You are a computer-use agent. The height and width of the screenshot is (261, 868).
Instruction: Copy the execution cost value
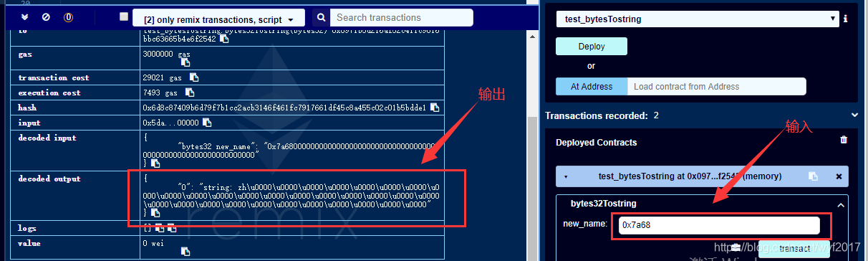click(190, 92)
